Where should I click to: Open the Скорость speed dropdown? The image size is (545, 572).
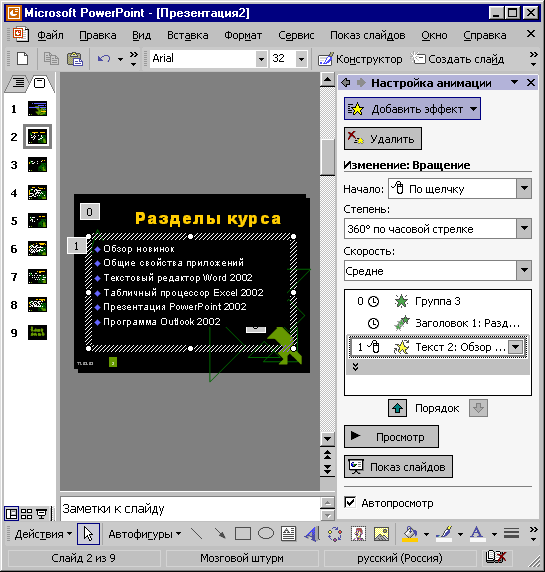click(x=524, y=270)
